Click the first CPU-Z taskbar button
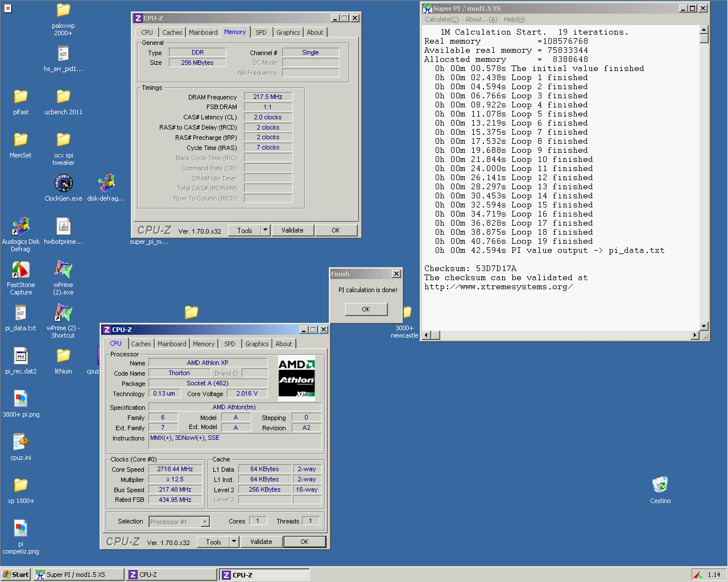 (x=171, y=575)
